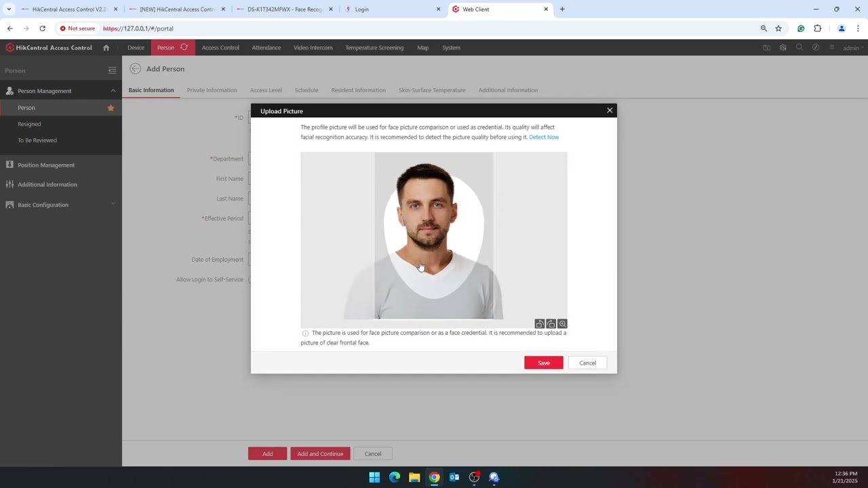
Task: Click the zoom magnifier icon on the picture
Action: (x=562, y=324)
